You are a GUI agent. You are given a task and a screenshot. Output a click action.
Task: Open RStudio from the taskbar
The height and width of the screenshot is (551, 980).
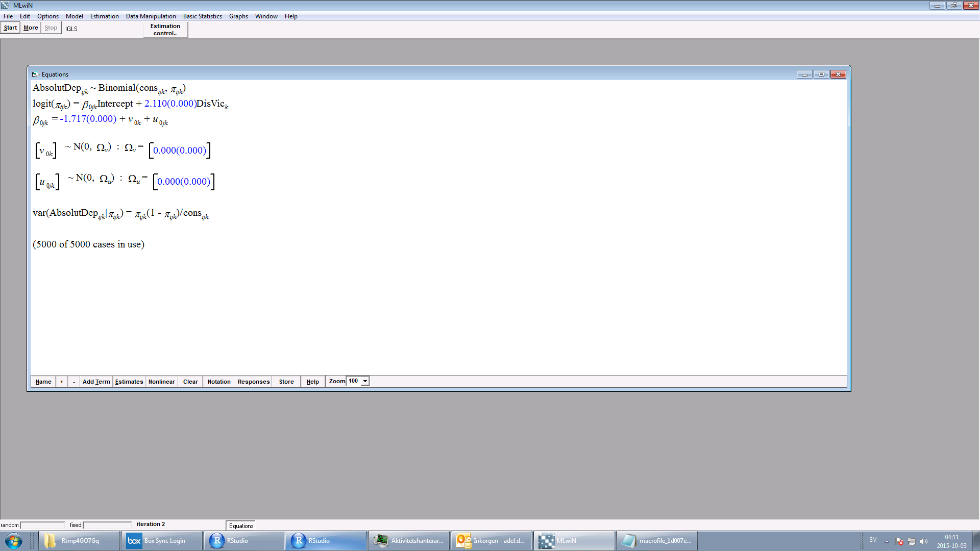244,541
